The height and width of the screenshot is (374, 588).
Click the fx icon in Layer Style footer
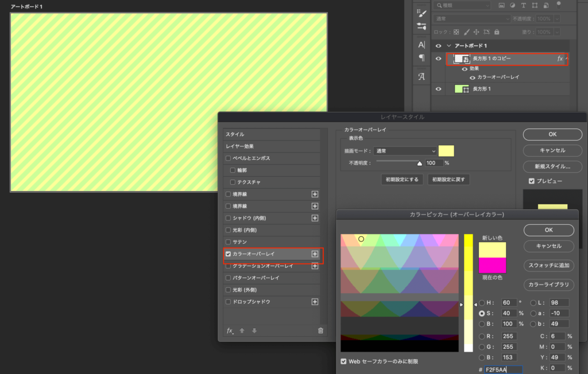point(230,330)
